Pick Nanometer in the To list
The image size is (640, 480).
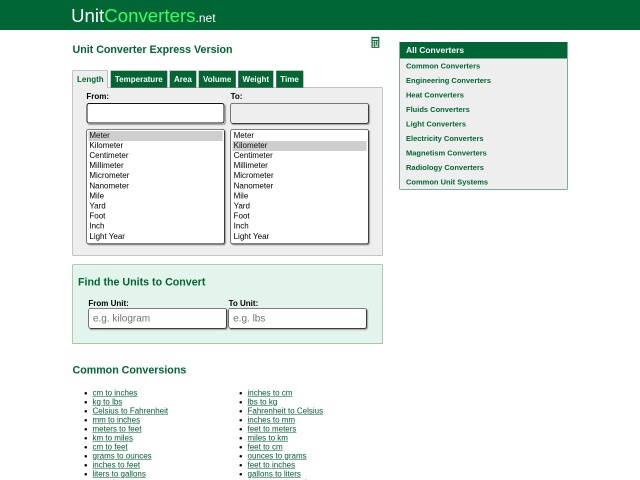[x=299, y=186]
